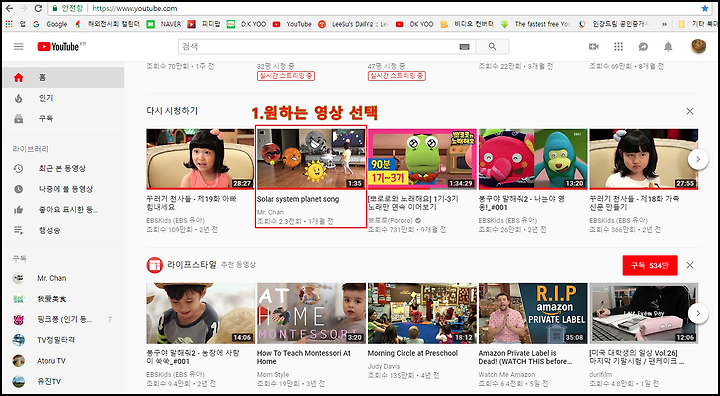The image size is (720, 396).
Task: Open the 해외전시회 캘린더 bookmark
Action: 107,24
